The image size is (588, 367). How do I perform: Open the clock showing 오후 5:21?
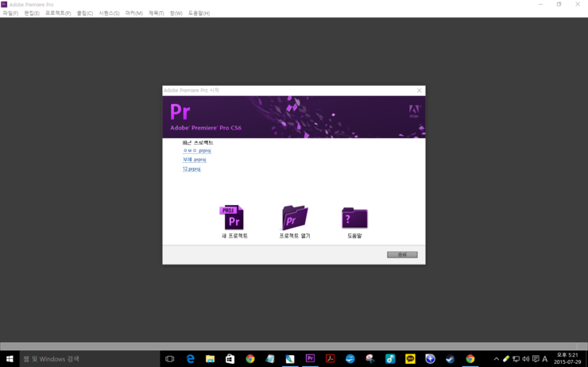[x=567, y=359]
